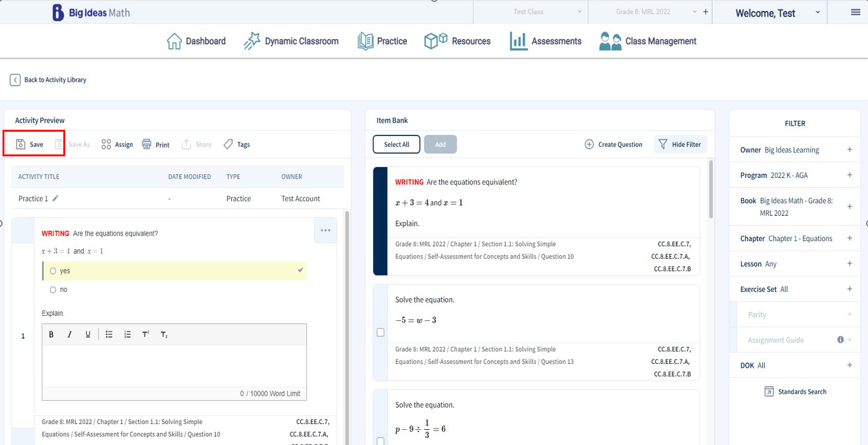Screen dimensions: 868x445
Task: Click the back arrow icon for Activity Library
Action: [x=15, y=80]
